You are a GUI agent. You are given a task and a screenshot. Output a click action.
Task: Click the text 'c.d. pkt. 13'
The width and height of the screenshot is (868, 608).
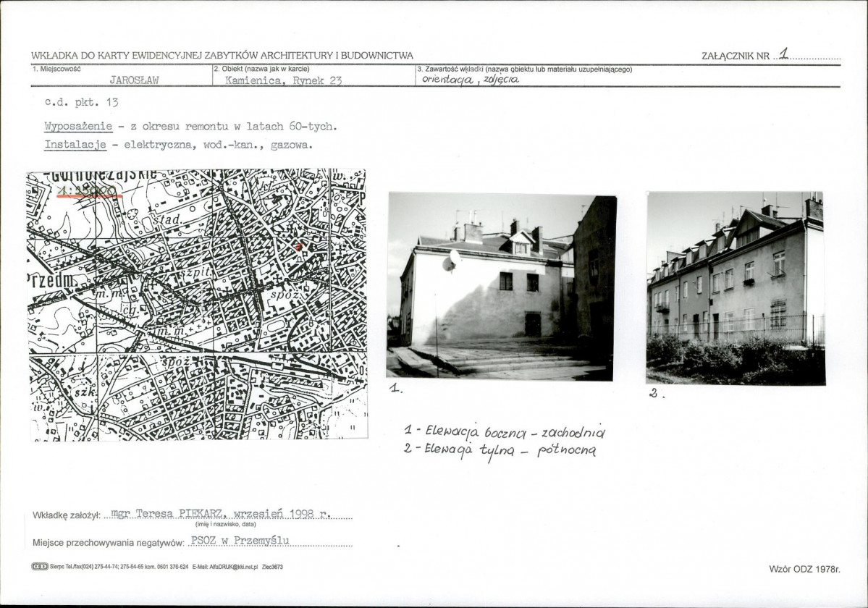[x=81, y=102]
